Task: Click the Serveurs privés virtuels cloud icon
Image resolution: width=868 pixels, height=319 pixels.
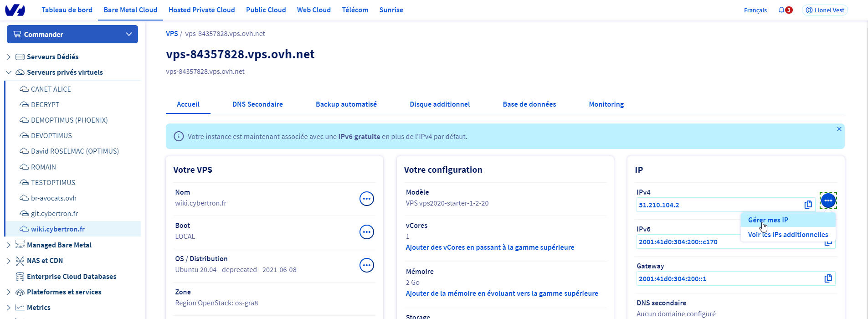Action: (20, 72)
